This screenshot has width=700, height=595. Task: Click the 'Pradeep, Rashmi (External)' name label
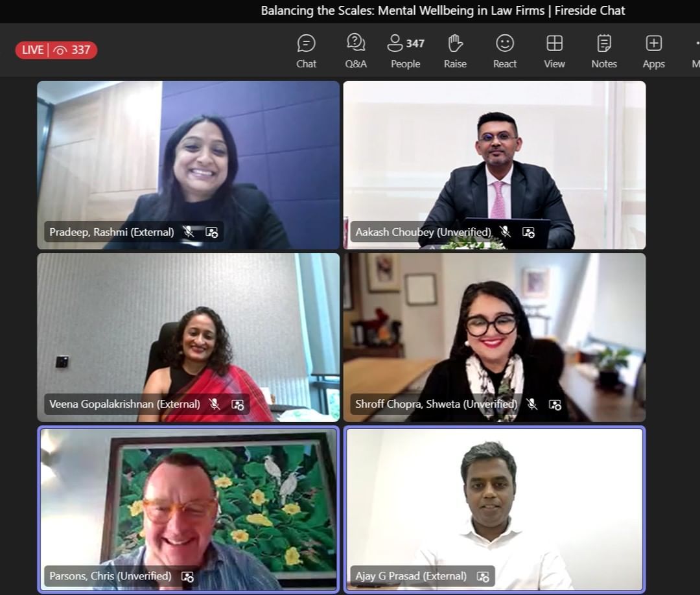pos(111,232)
